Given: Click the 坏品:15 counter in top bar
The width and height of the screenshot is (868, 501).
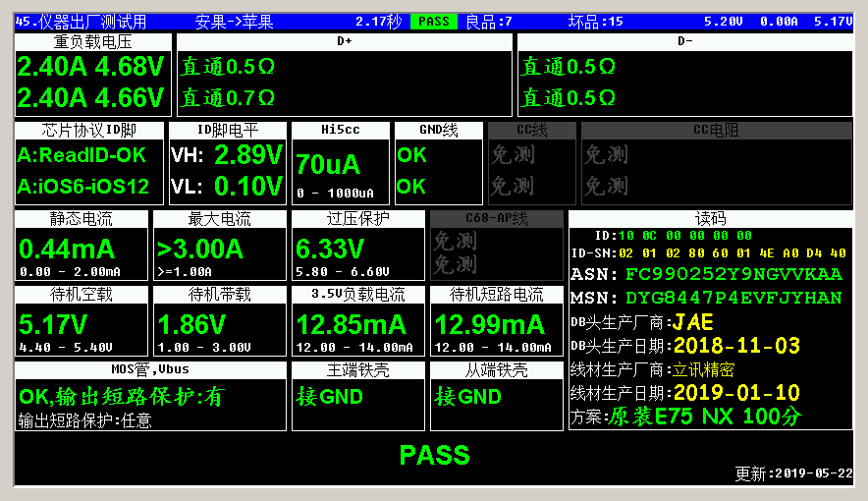Looking at the screenshot, I should 595,21.
